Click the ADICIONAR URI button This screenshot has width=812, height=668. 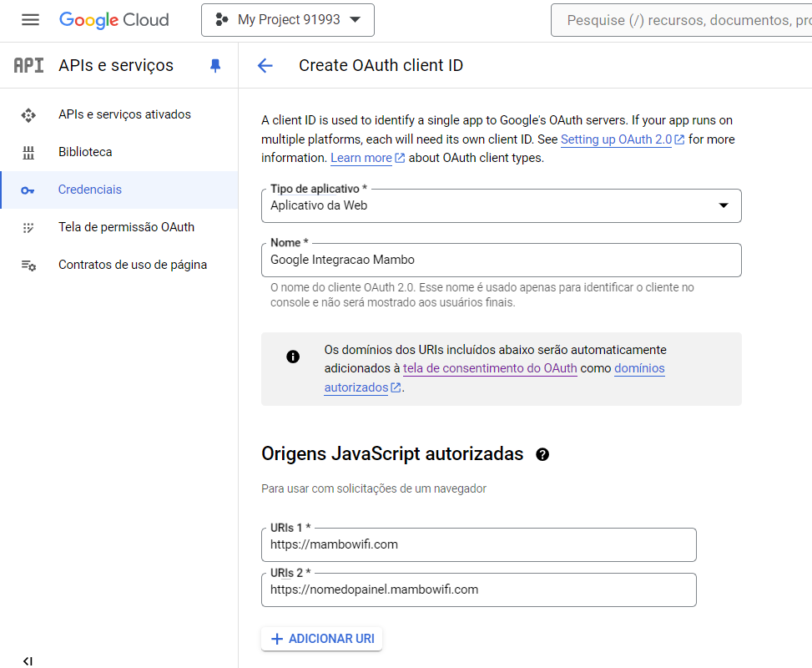tap(321, 639)
